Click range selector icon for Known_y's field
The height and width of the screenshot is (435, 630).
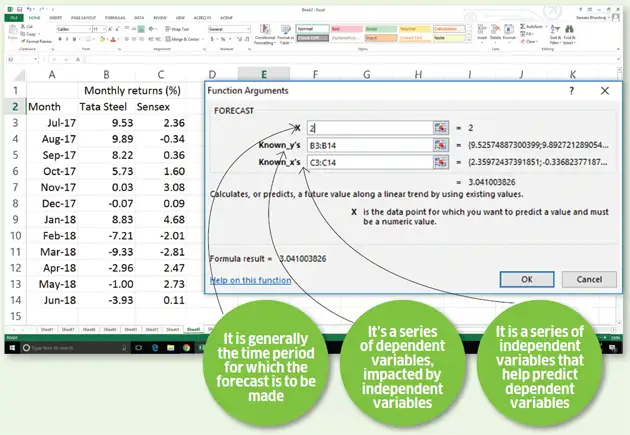pos(440,145)
